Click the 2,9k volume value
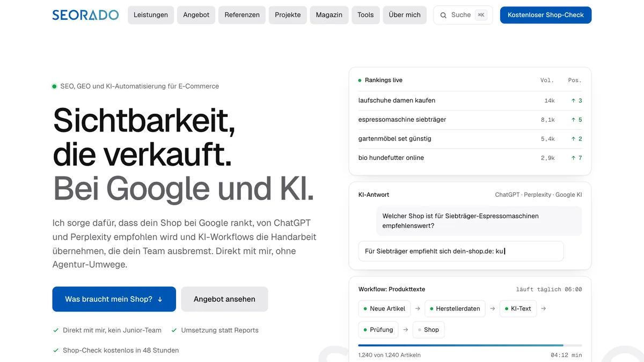The height and width of the screenshot is (362, 644). tap(547, 158)
